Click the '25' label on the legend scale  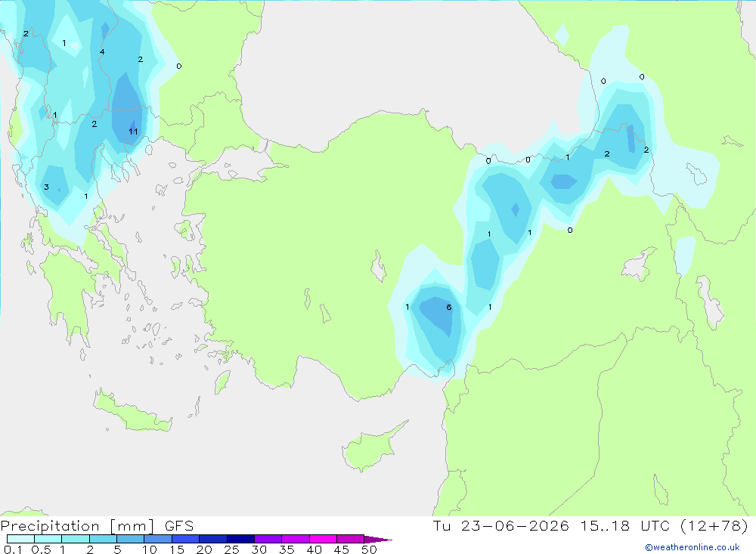[231, 549]
